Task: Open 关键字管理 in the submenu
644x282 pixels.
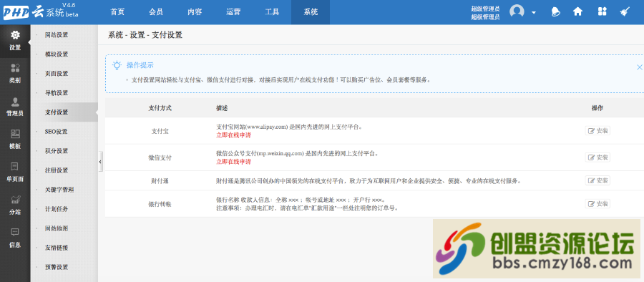Action: 59,190
